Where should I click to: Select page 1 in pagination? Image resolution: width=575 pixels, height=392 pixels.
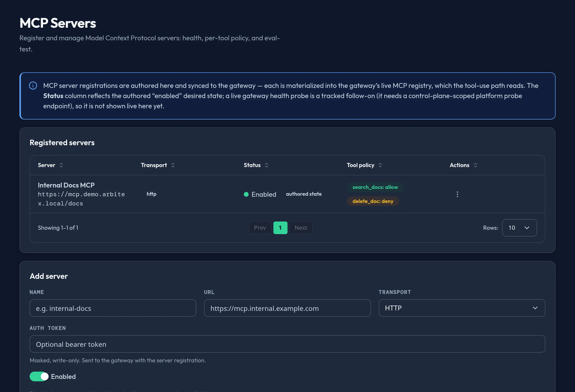(x=280, y=228)
